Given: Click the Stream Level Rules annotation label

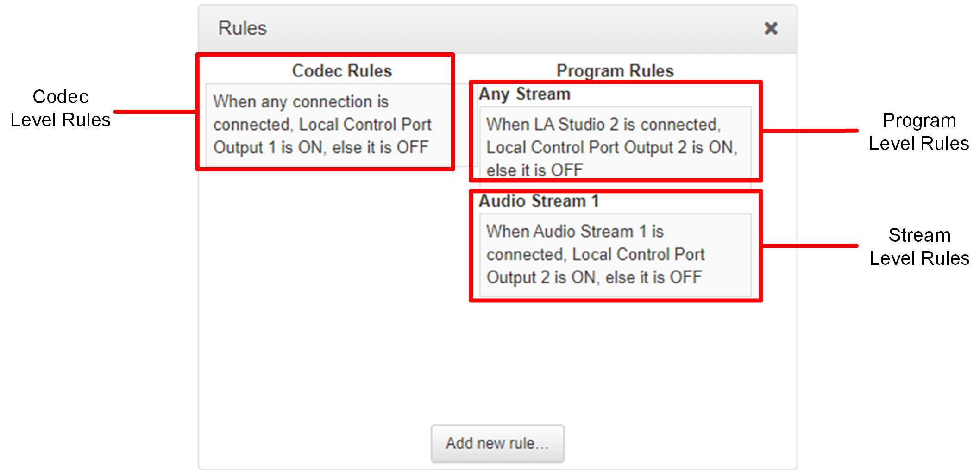Looking at the screenshot, I should click(x=919, y=247).
